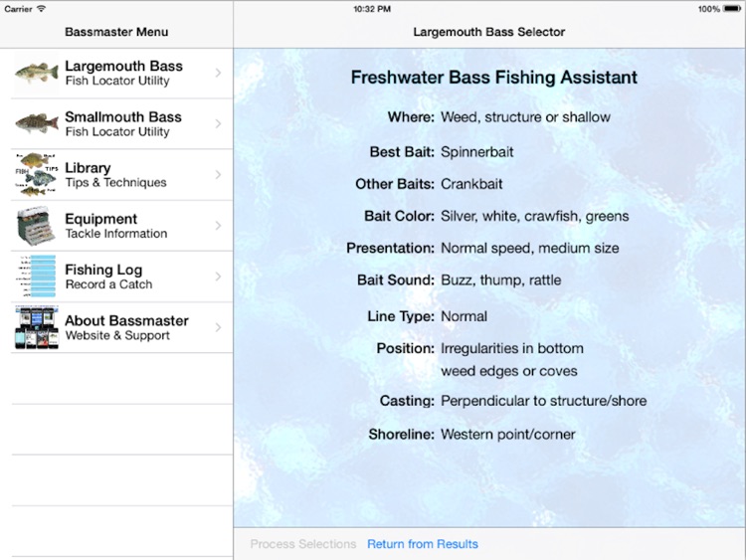This screenshot has width=746, height=560.
Task: Open Library row disclosure chevron
Action: 218,175
